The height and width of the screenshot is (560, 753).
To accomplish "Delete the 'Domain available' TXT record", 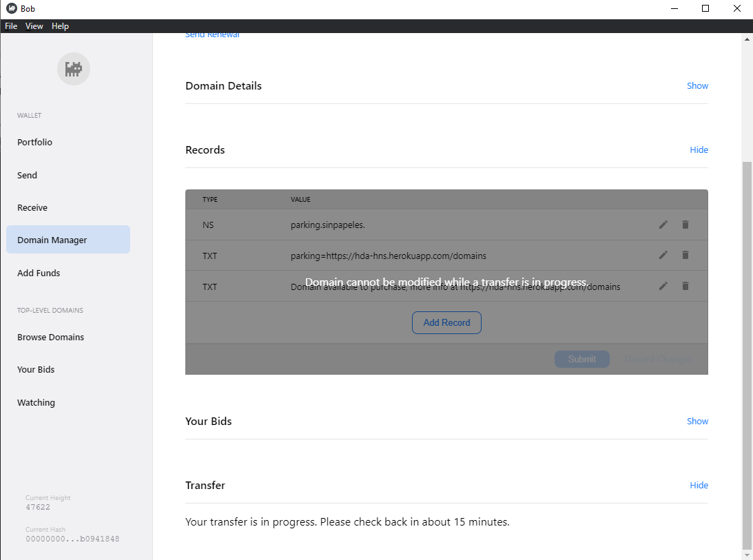I will click(x=685, y=286).
